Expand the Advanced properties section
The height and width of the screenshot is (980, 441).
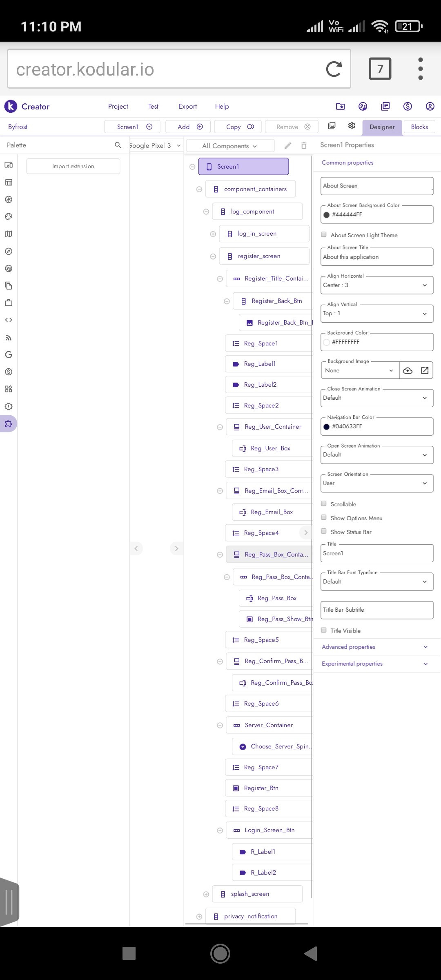(376, 647)
